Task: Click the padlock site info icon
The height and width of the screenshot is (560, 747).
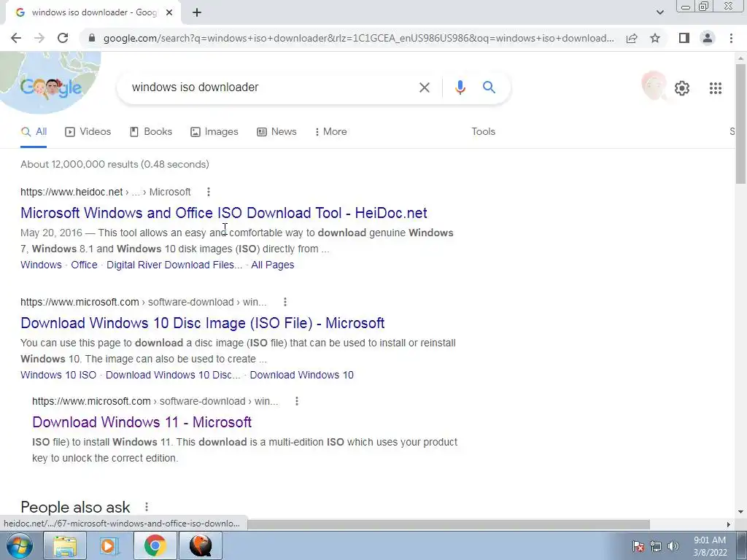Action: 92,38
